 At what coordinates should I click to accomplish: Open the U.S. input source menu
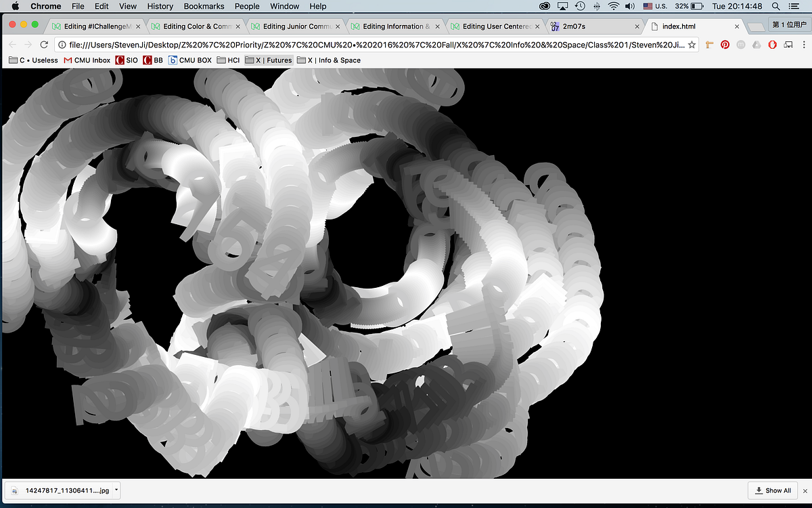(655, 6)
